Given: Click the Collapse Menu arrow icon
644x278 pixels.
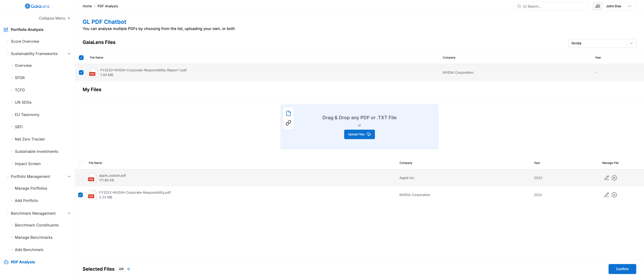Looking at the screenshot, I should click(69, 18).
